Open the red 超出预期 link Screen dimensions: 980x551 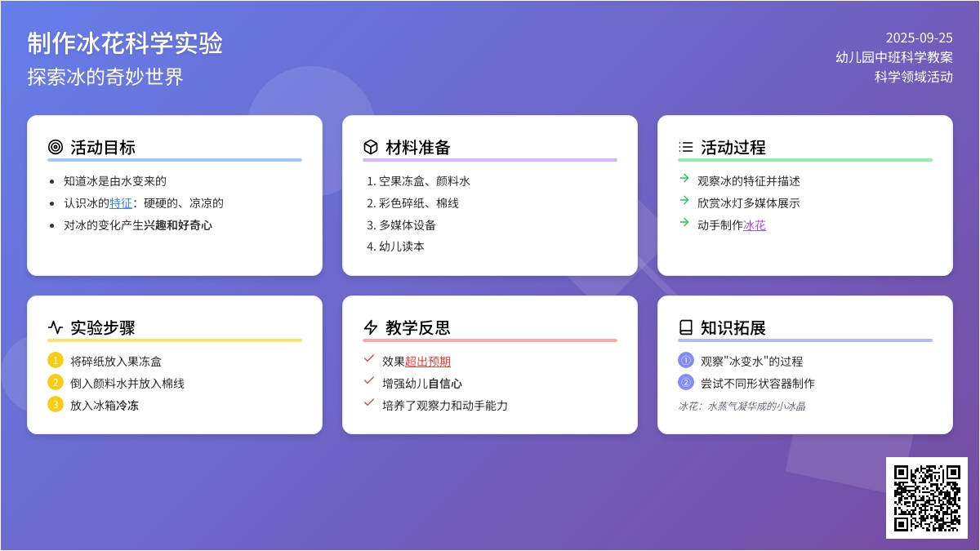coord(428,362)
